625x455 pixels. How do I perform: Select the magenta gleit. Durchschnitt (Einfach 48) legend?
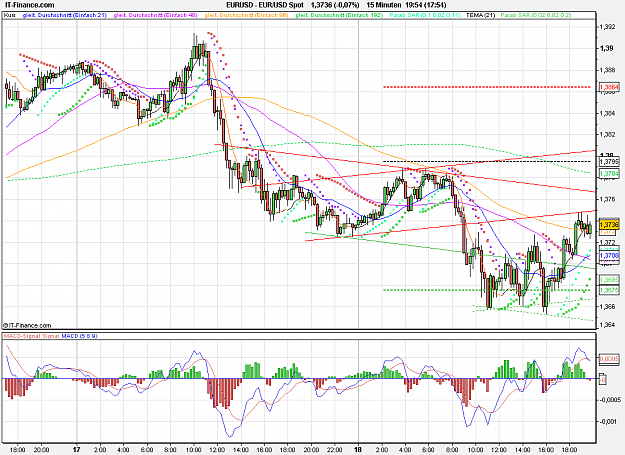click(x=155, y=15)
